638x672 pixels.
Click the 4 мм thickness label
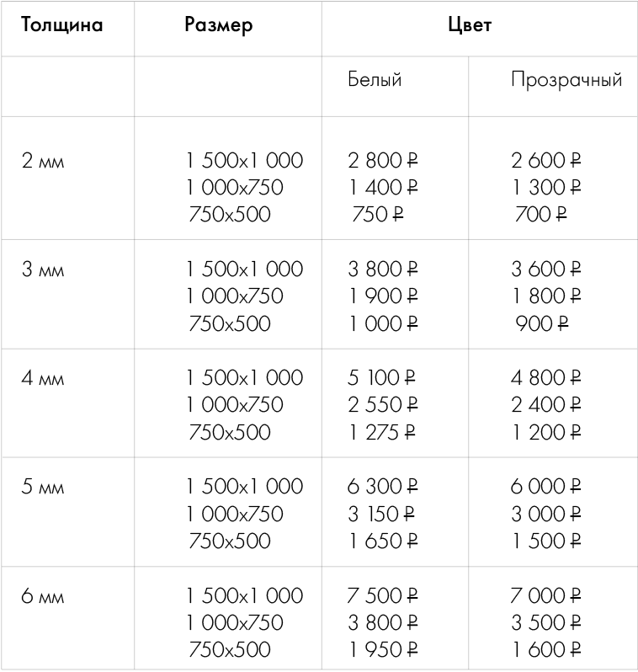coord(43,378)
